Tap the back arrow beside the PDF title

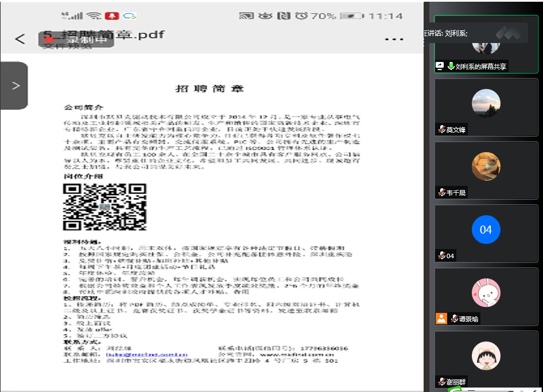pos(20,39)
